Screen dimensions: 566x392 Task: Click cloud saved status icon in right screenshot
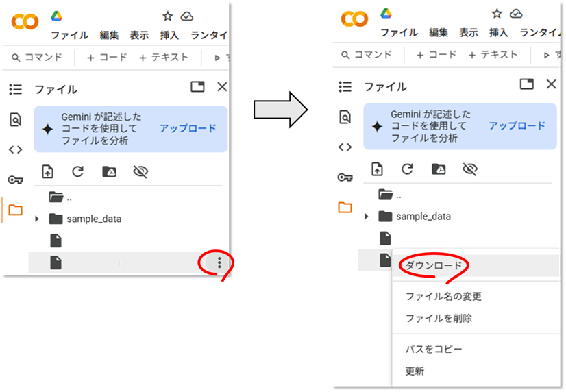tap(516, 14)
